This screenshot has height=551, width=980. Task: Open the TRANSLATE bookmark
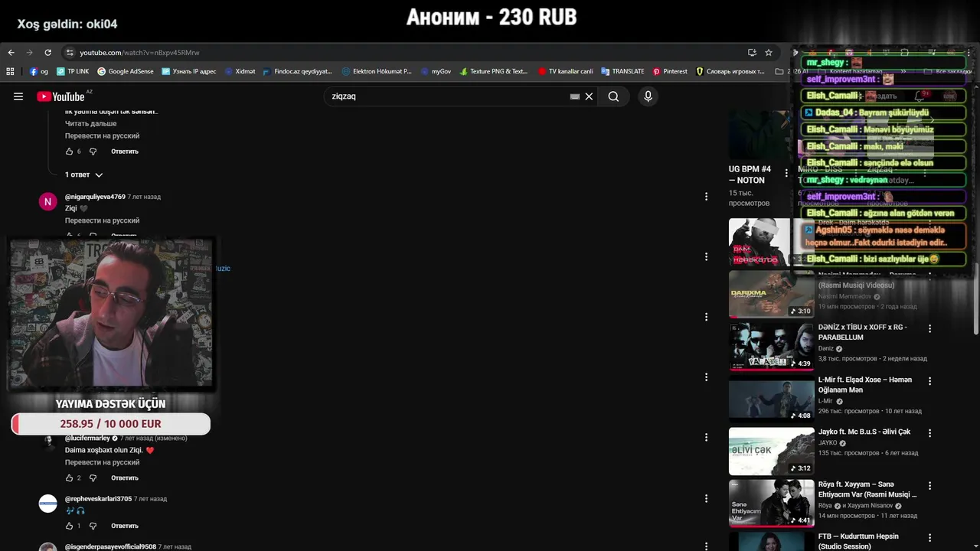point(622,71)
